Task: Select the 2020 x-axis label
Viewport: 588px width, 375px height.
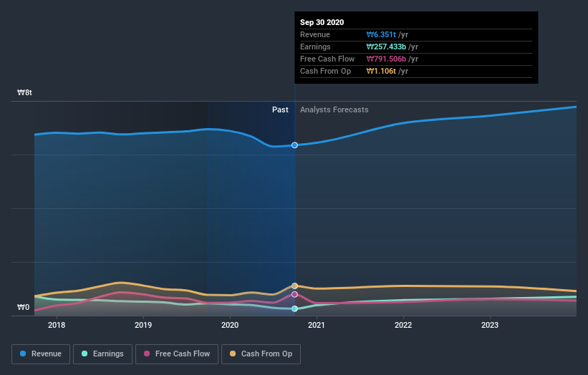Action: coord(230,325)
